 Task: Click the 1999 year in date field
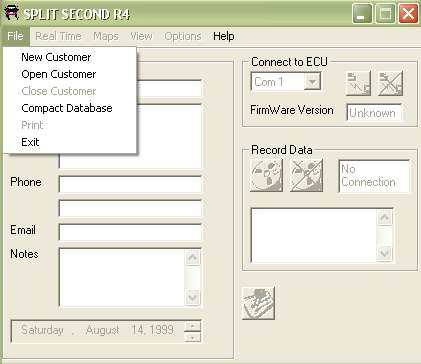(x=161, y=330)
